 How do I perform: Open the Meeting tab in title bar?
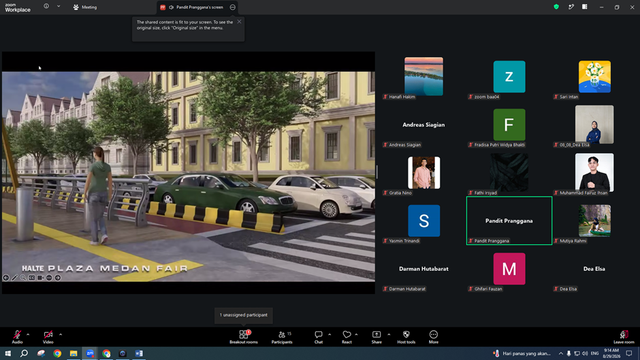[x=85, y=7]
